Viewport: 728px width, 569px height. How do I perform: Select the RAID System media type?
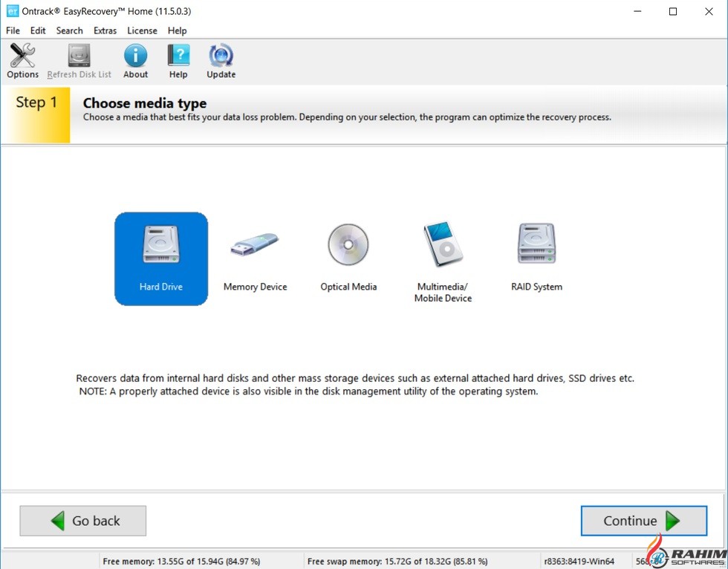(x=536, y=259)
